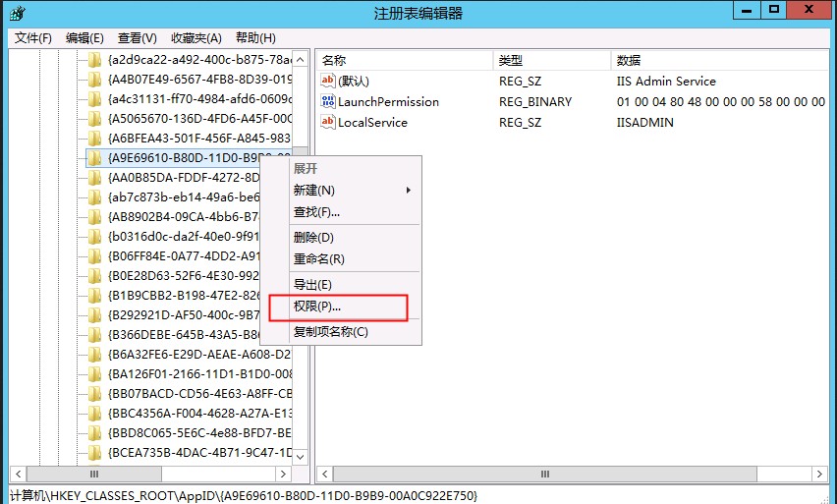Choose 权限(P)... in the context menu
The height and width of the screenshot is (504, 837).
point(317,307)
